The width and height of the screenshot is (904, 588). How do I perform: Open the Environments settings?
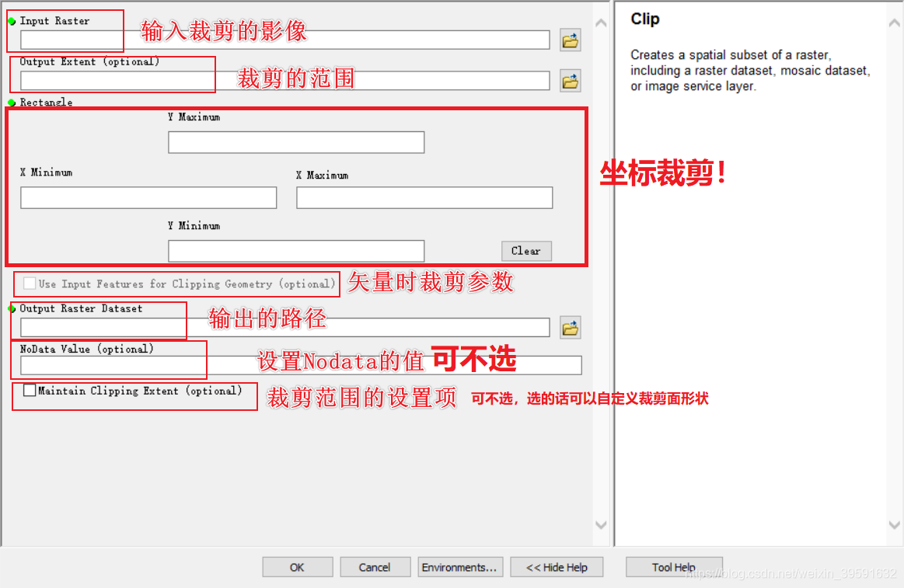click(x=460, y=567)
